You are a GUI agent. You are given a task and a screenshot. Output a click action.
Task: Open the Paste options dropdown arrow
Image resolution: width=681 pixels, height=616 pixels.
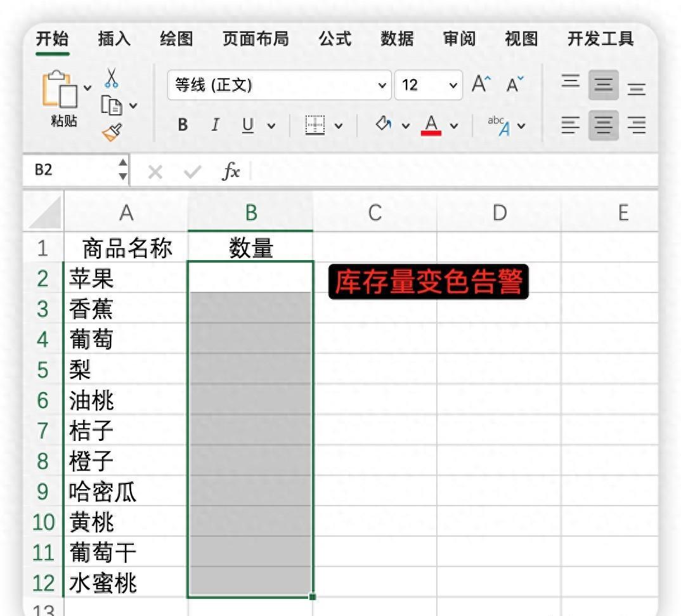[88, 88]
